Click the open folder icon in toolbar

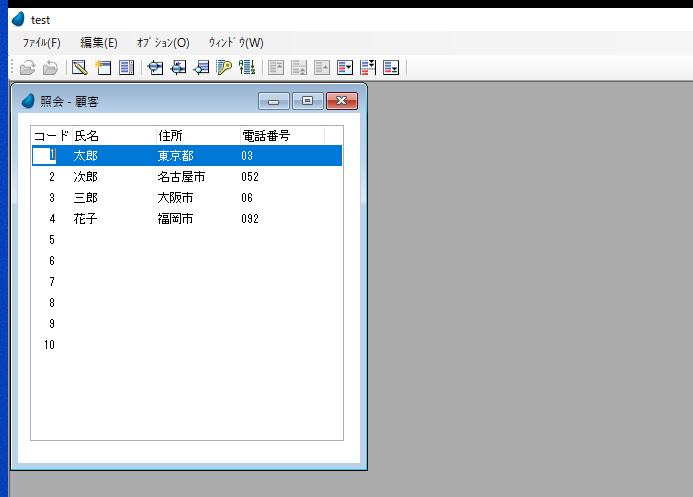(x=27, y=68)
